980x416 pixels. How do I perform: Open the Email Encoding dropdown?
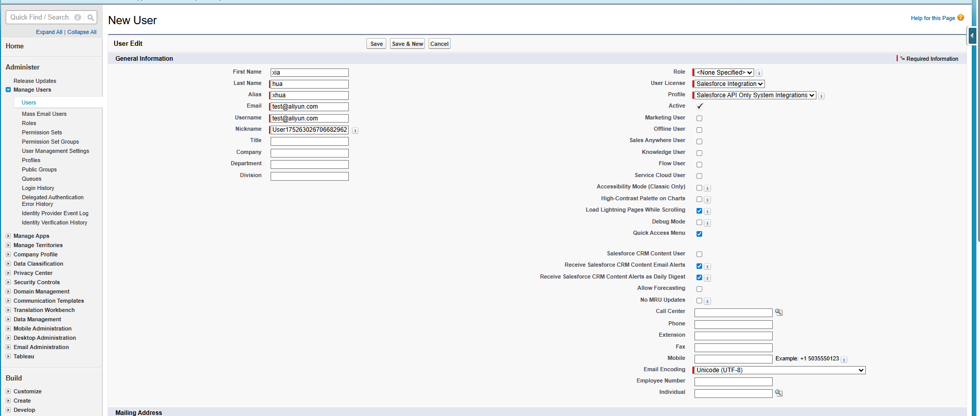pyautogui.click(x=780, y=370)
